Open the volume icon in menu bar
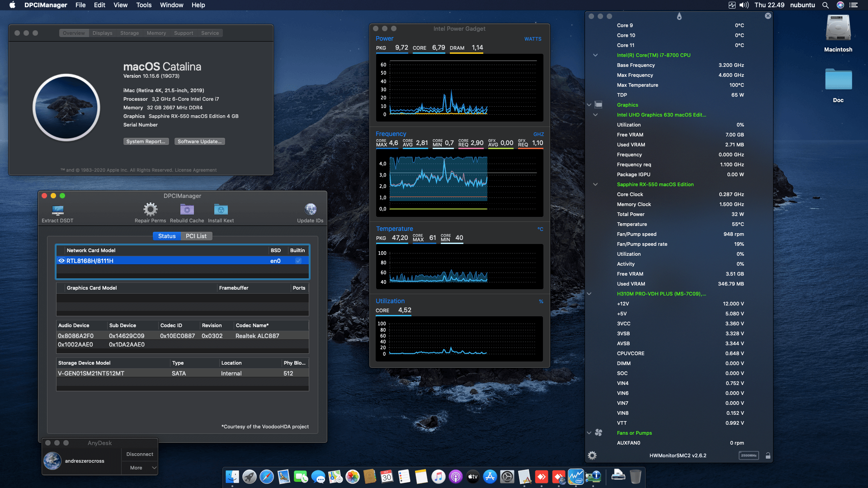The image size is (868, 488). (x=744, y=5)
